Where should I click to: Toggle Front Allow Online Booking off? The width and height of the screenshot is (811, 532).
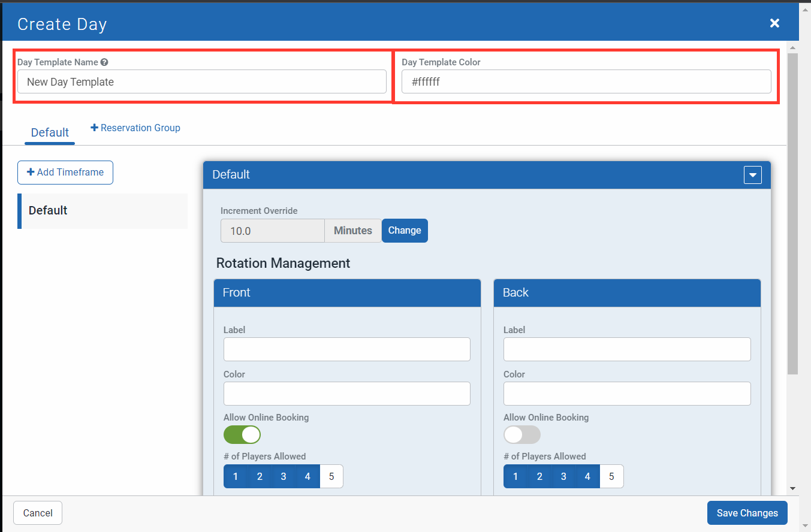point(242,434)
